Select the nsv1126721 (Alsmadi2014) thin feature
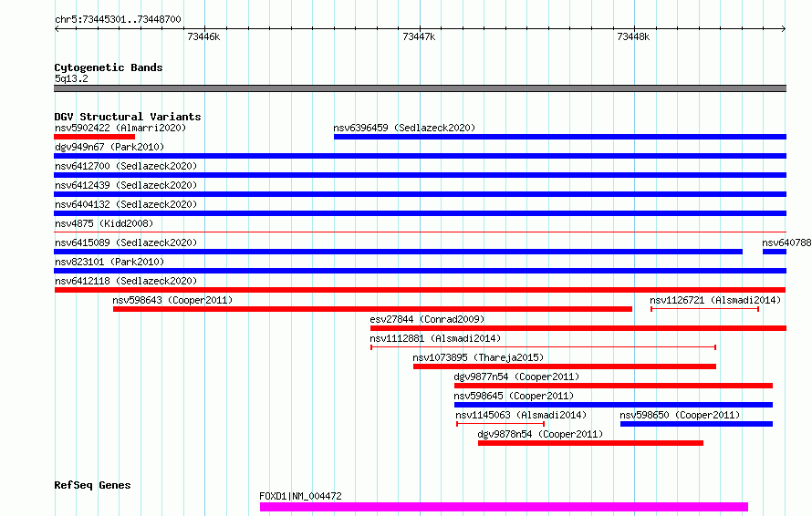 (x=705, y=309)
